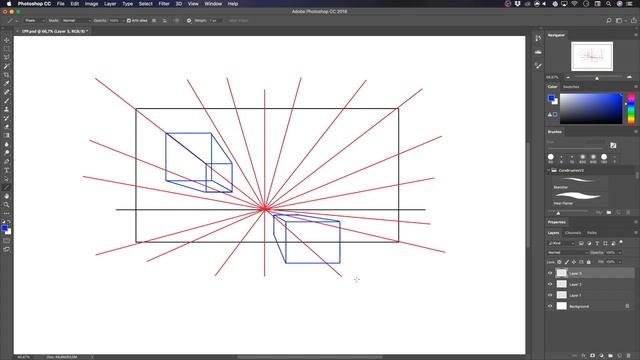This screenshot has width=640, height=360.
Task: Toggle lock image pixels brush icon
Action: (x=567, y=262)
